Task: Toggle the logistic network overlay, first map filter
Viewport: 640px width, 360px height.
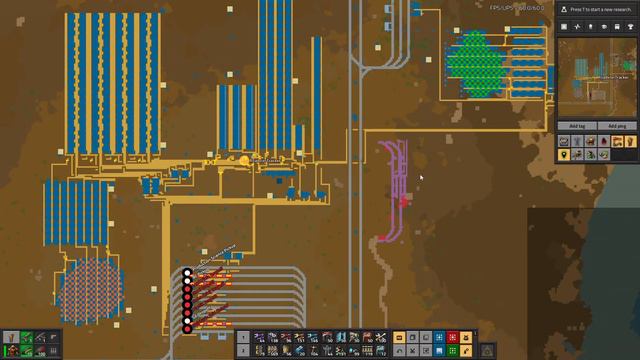Action: coord(564,141)
